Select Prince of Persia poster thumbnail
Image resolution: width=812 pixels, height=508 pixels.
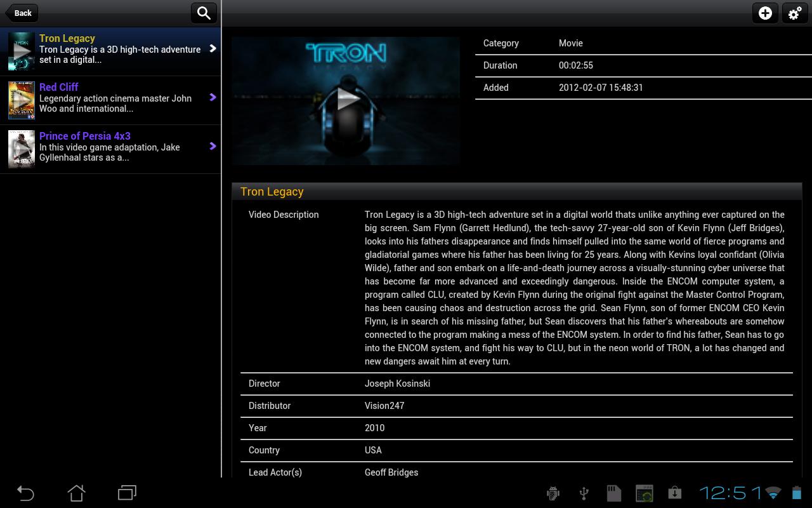pyautogui.click(x=21, y=149)
